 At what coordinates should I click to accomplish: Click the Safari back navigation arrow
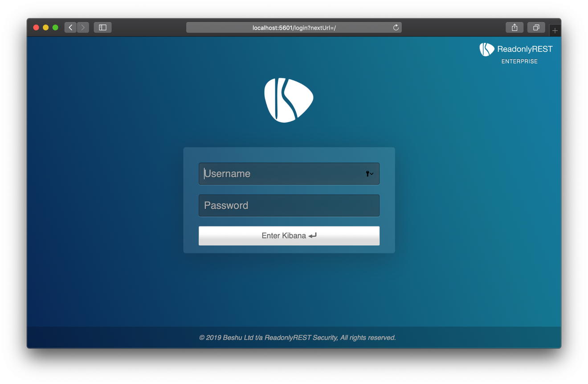point(70,28)
